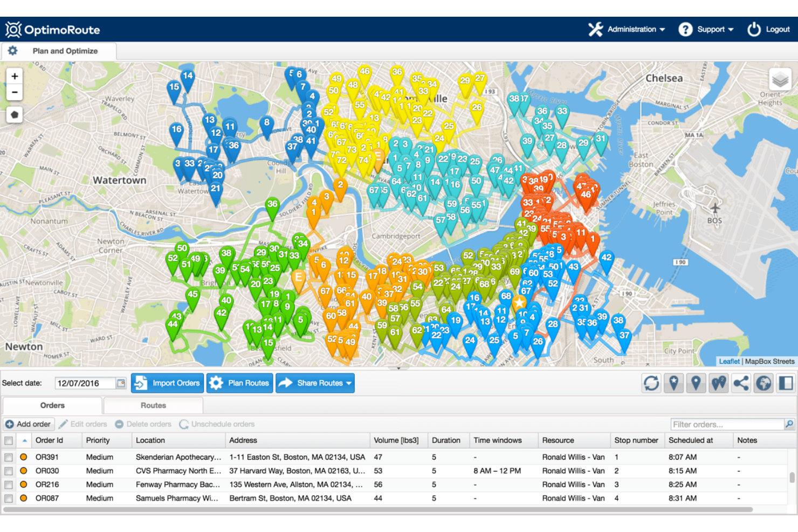Tick the OR216 row checkbox
This screenshot has width=798, height=532.
9,485
